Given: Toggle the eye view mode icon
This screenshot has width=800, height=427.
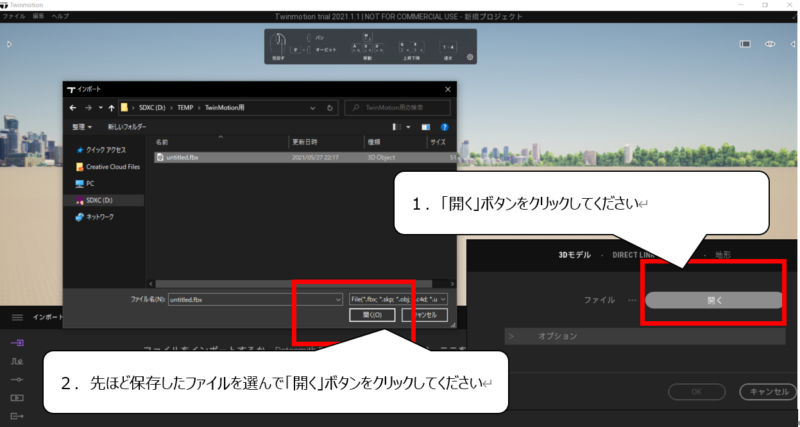Looking at the screenshot, I should coord(770,44).
